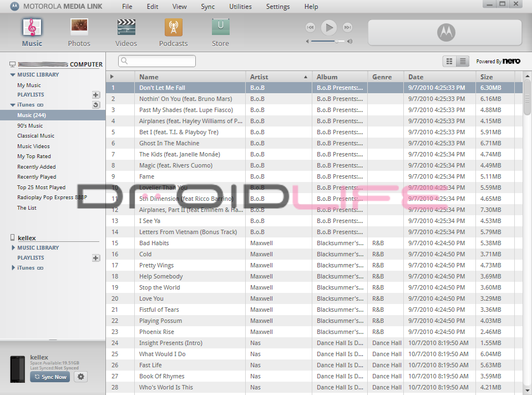The image size is (532, 395).
Task: Open the Photos section
Action: click(79, 32)
